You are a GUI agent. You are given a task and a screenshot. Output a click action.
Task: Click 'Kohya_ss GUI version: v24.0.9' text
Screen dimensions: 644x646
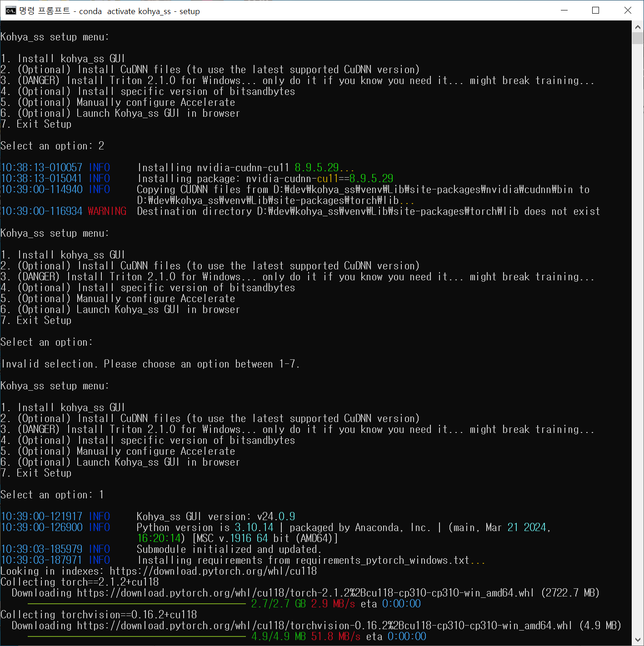216,517
